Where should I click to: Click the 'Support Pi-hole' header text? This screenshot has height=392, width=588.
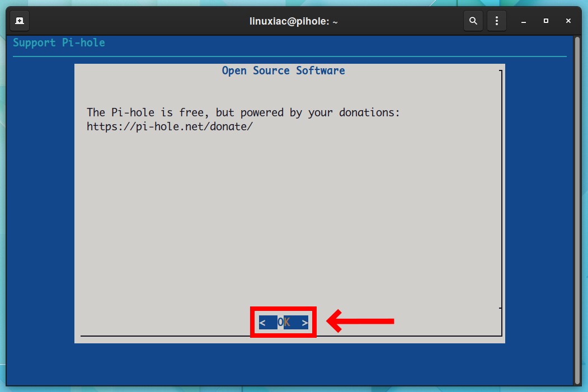[59, 42]
